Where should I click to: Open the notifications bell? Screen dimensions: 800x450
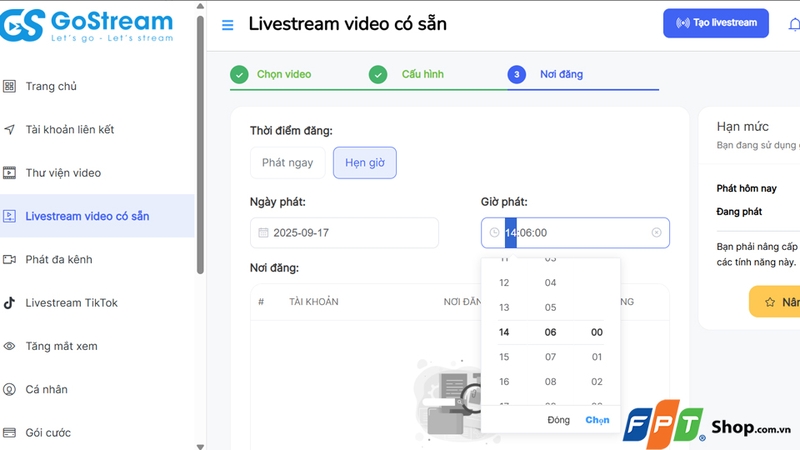(x=794, y=24)
